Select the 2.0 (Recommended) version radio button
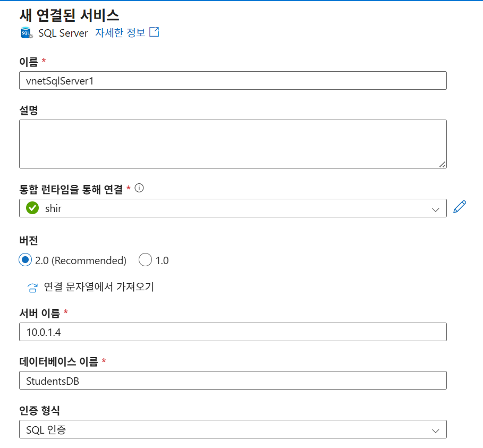This screenshot has width=483, height=448. point(25,260)
